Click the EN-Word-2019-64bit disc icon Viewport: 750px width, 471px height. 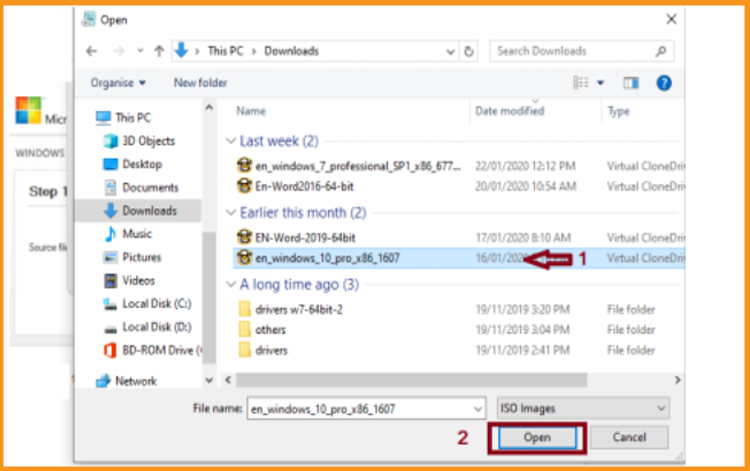(244, 237)
